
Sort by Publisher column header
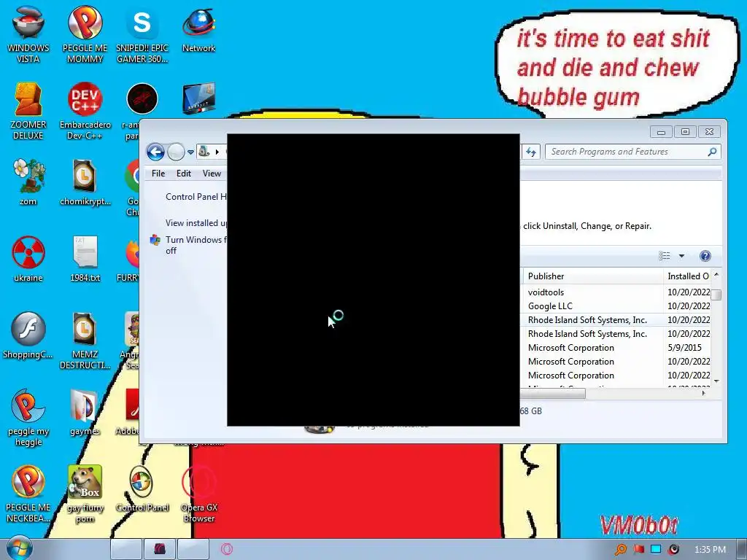(592, 276)
